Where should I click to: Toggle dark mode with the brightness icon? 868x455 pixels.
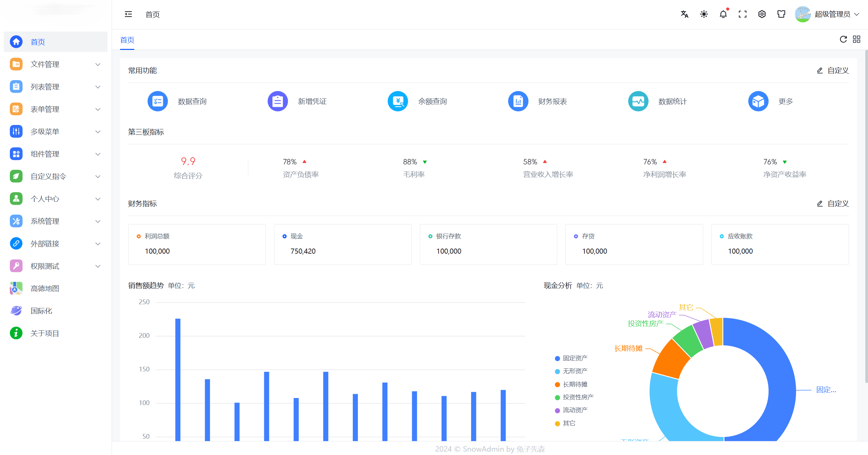click(703, 14)
